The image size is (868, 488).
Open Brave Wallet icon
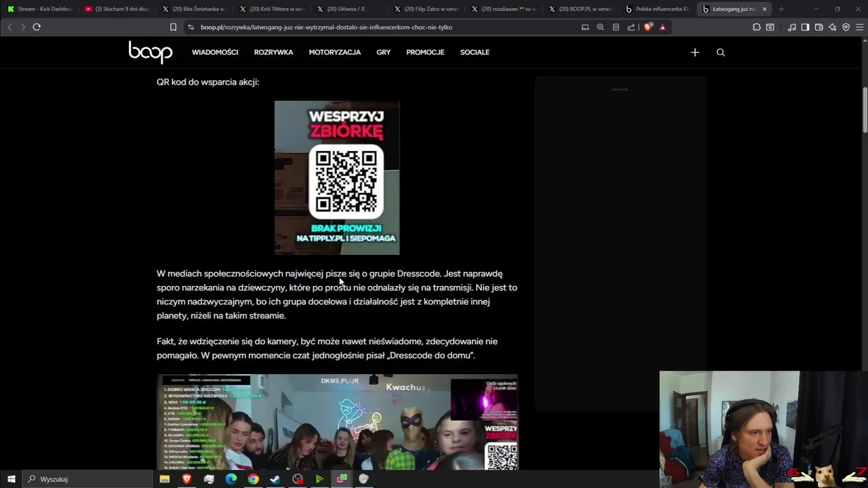point(818,27)
